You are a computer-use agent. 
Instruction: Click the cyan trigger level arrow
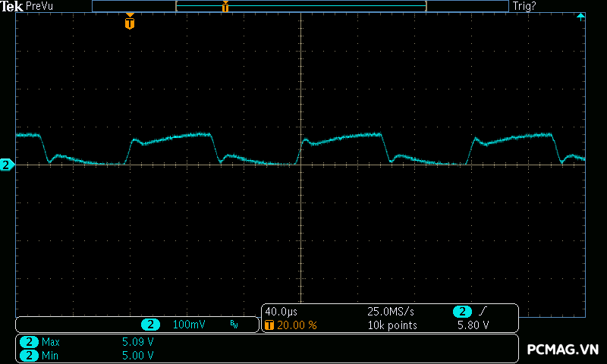click(580, 17)
